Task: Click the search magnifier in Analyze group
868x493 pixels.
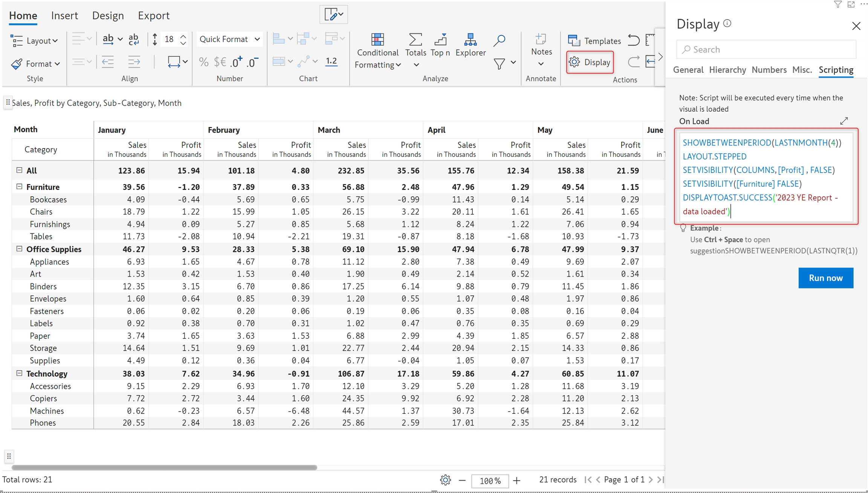Action: click(499, 40)
